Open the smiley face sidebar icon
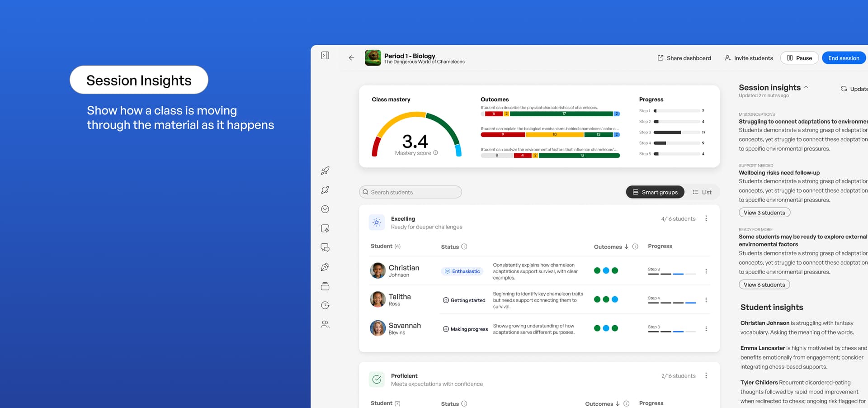 [325, 209]
